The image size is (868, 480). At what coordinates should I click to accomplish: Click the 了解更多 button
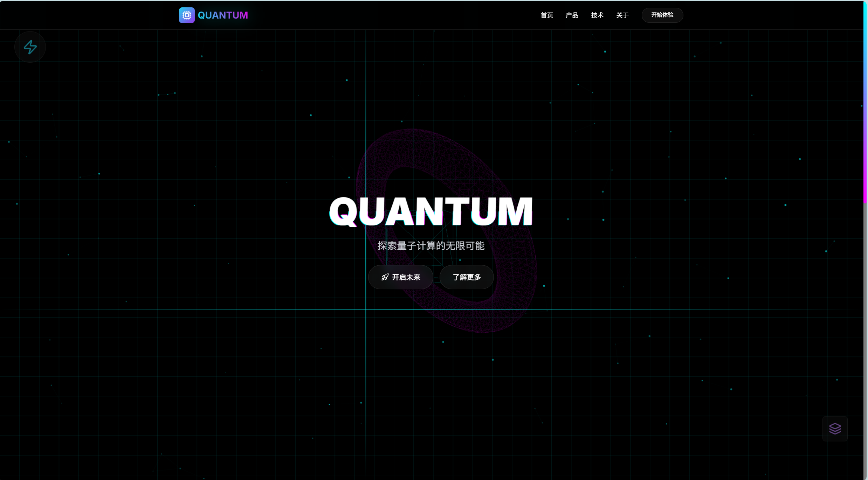(467, 277)
